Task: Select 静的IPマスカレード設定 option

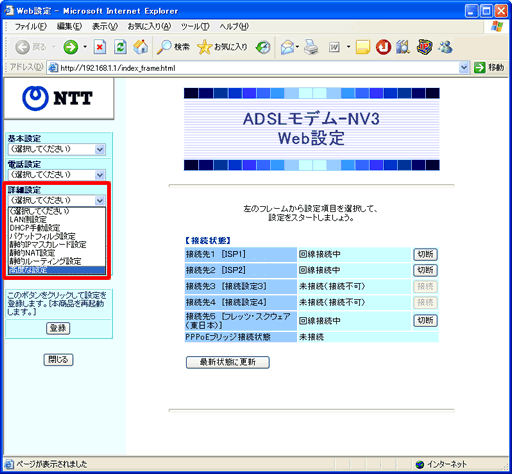Action: click(x=57, y=245)
